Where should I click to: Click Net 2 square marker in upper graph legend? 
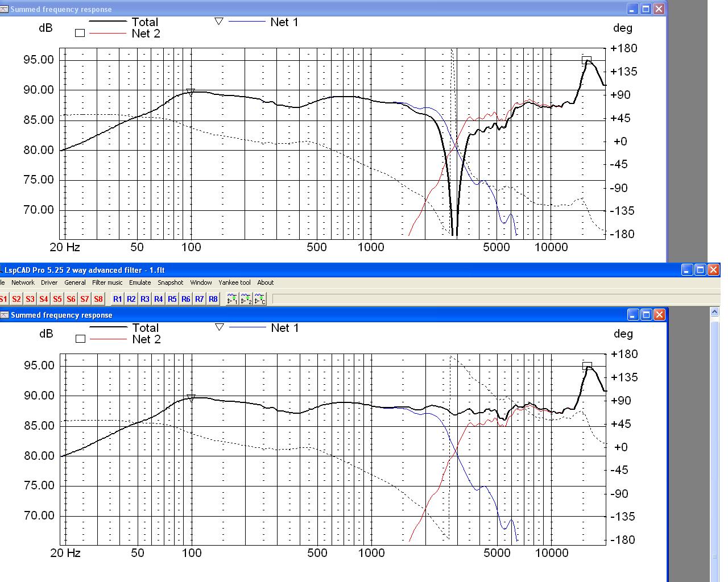(x=80, y=33)
